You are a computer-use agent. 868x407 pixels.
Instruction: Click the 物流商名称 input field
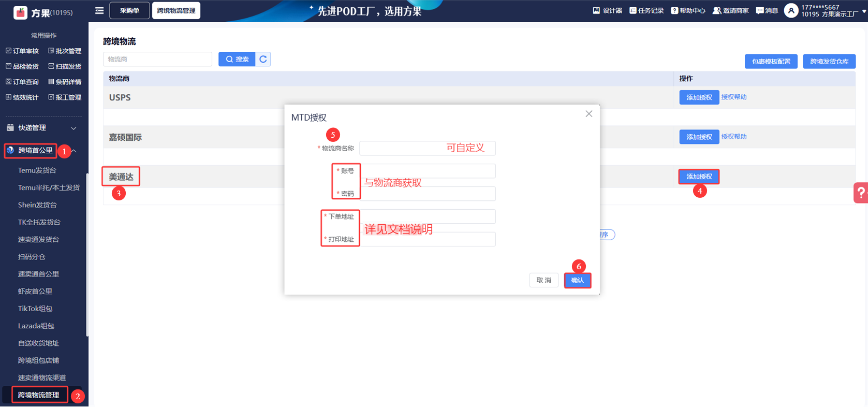pyautogui.click(x=428, y=148)
